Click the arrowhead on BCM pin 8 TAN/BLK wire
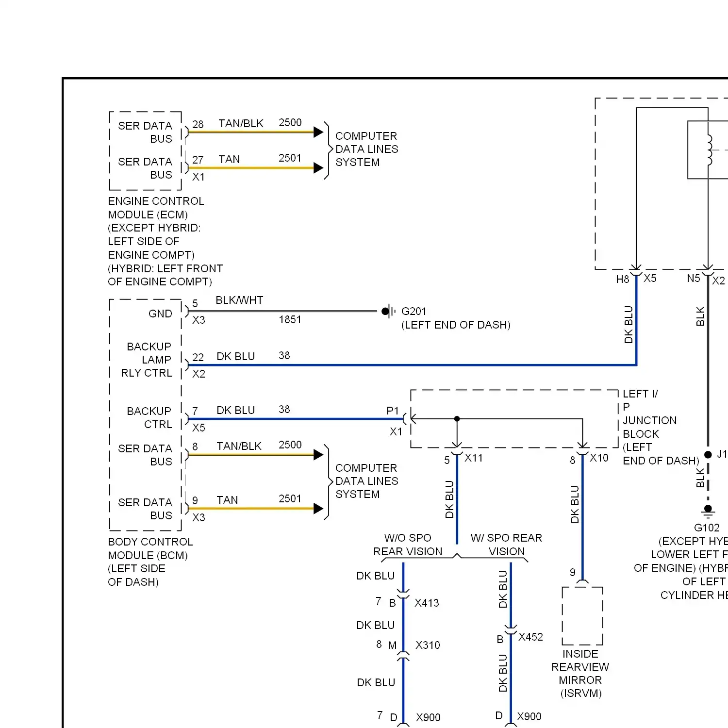Viewport: 728px width, 728px height. coord(318,455)
